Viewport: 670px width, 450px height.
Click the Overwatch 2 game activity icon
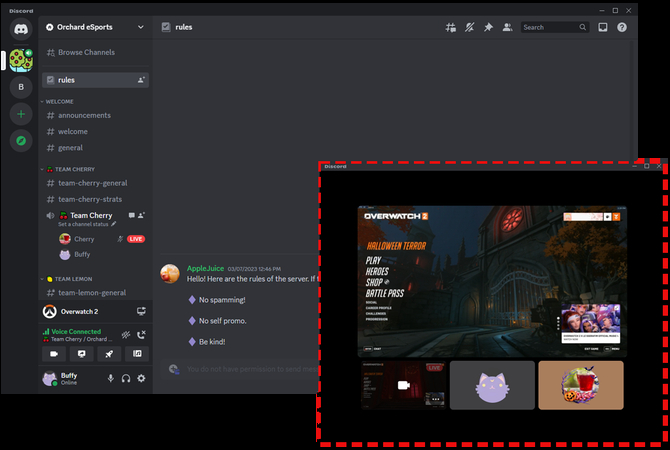tap(50, 312)
